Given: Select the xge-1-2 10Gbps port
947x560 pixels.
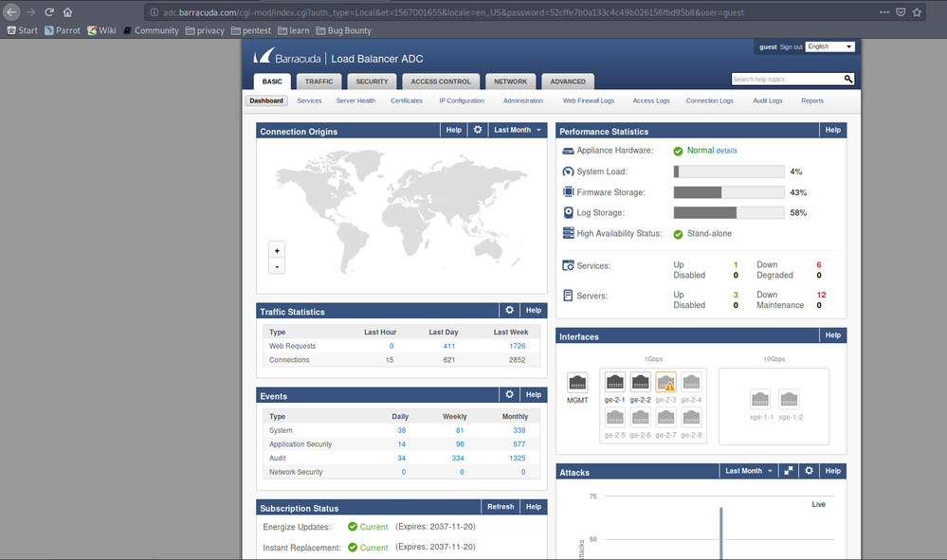Looking at the screenshot, I should click(x=790, y=400).
